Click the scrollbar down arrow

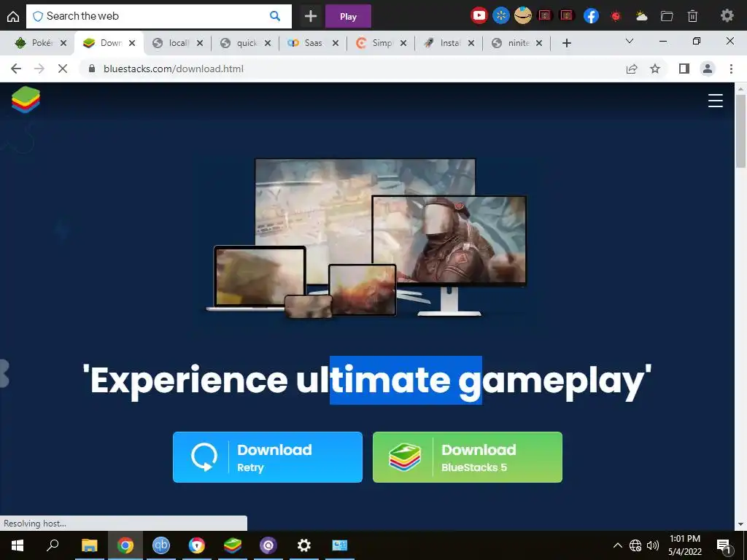740,524
